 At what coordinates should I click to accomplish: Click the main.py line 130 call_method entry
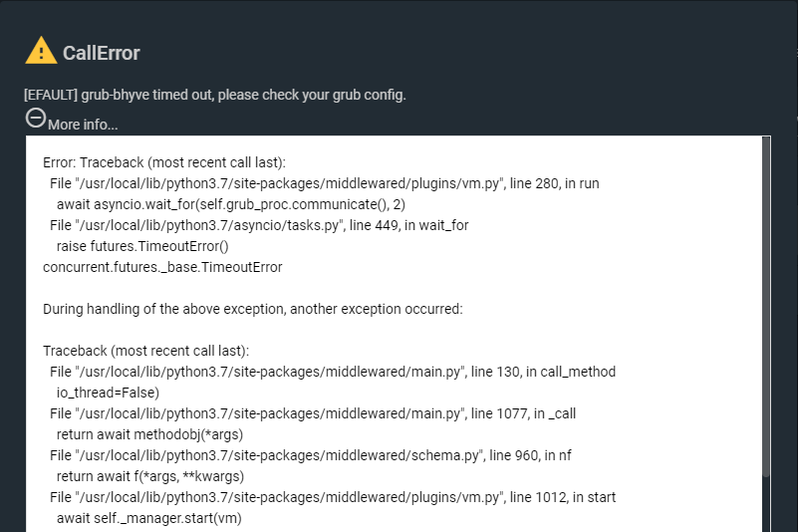tap(333, 372)
